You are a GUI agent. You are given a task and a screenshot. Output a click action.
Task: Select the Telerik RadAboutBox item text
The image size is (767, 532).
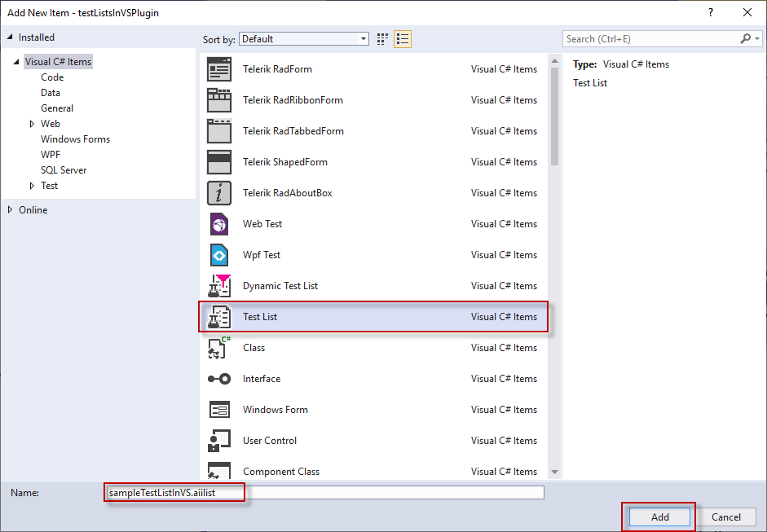(x=288, y=193)
